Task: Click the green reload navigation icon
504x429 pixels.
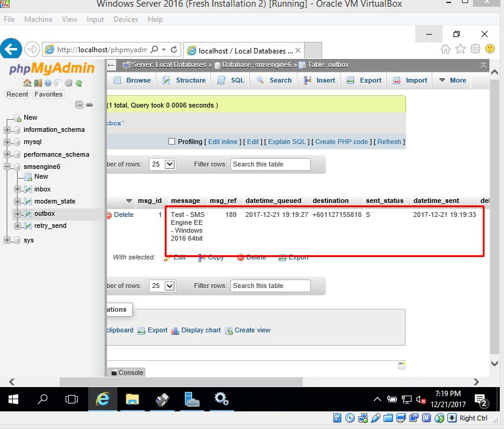Action: (78, 83)
